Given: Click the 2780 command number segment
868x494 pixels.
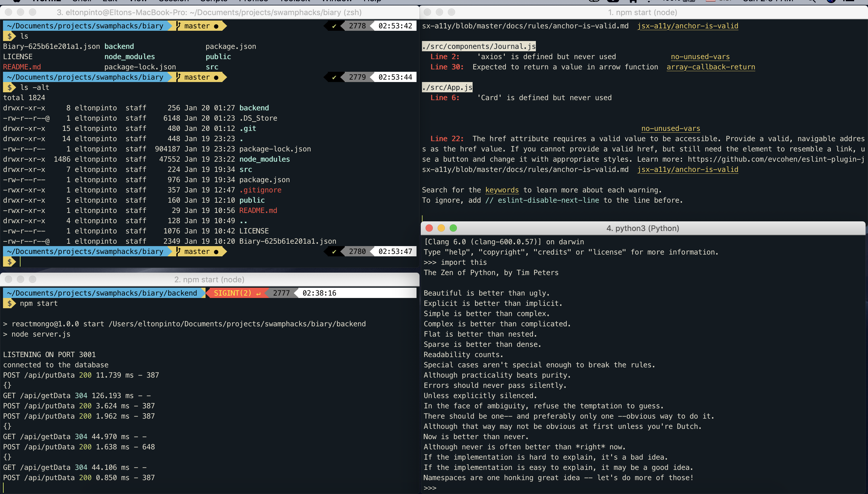Looking at the screenshot, I should coord(357,252).
